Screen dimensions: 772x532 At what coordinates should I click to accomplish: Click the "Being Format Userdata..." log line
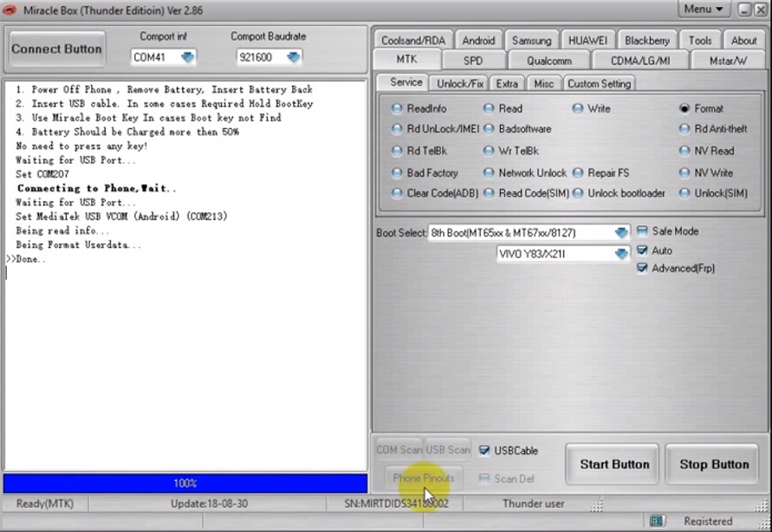(x=78, y=244)
